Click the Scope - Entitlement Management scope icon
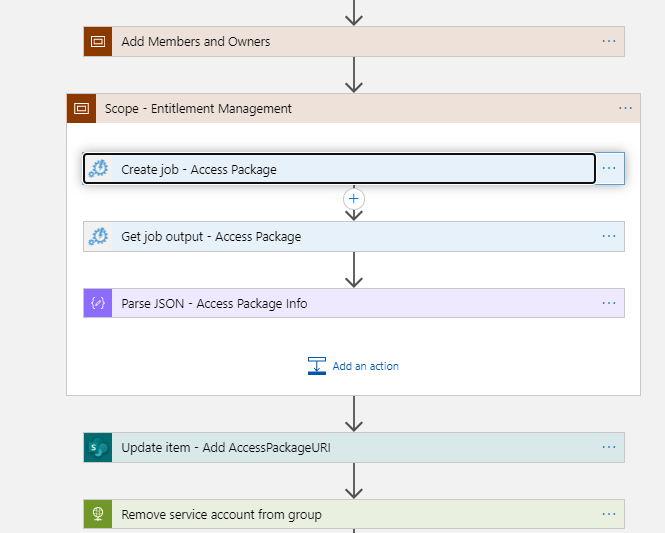This screenshot has width=665, height=533. (x=81, y=109)
